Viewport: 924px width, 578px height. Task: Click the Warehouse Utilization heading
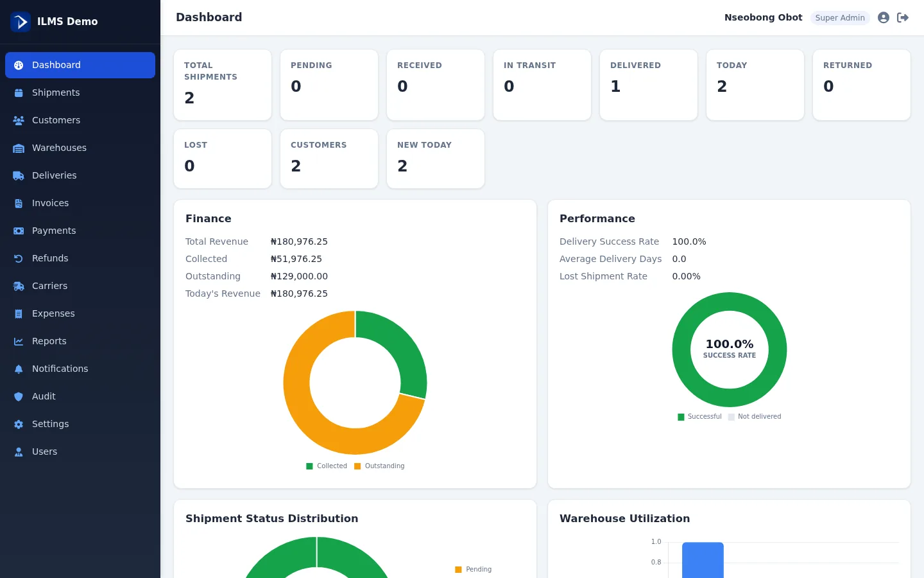[625, 518]
